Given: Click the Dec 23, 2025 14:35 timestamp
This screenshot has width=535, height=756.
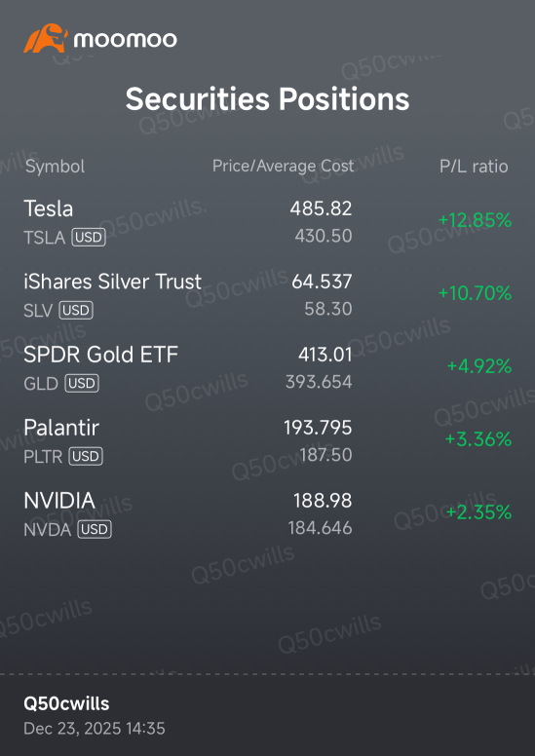Looking at the screenshot, I should click(95, 729).
